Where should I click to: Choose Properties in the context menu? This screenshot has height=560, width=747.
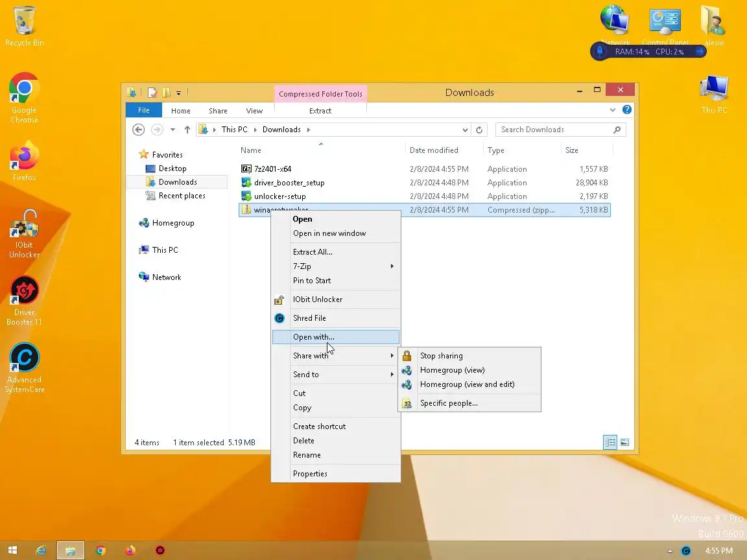tap(336, 474)
